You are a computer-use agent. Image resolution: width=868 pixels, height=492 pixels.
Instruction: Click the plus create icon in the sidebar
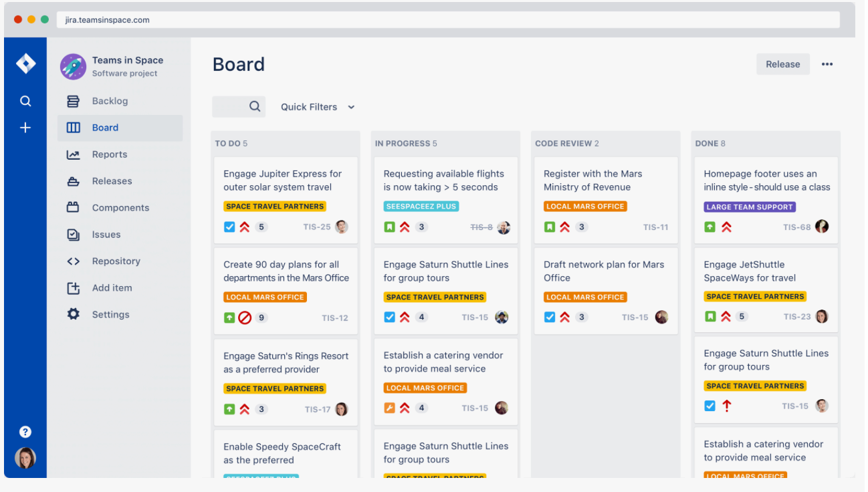25,128
